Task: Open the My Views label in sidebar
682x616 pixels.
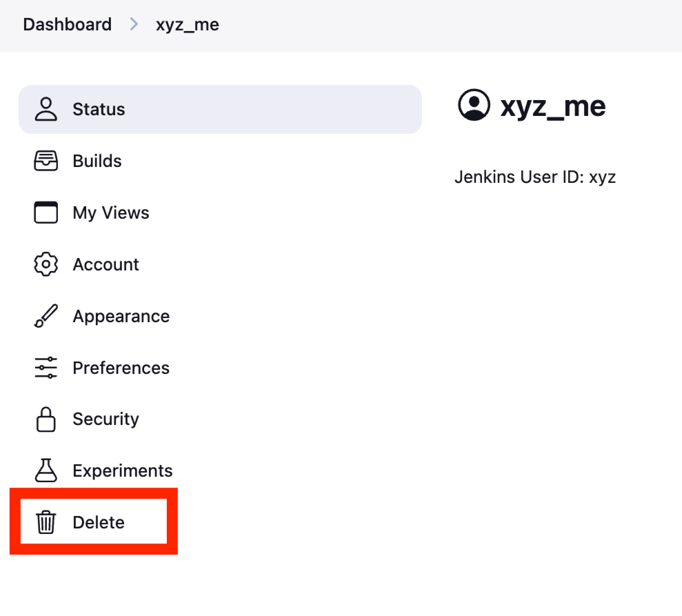Action: [x=111, y=212]
